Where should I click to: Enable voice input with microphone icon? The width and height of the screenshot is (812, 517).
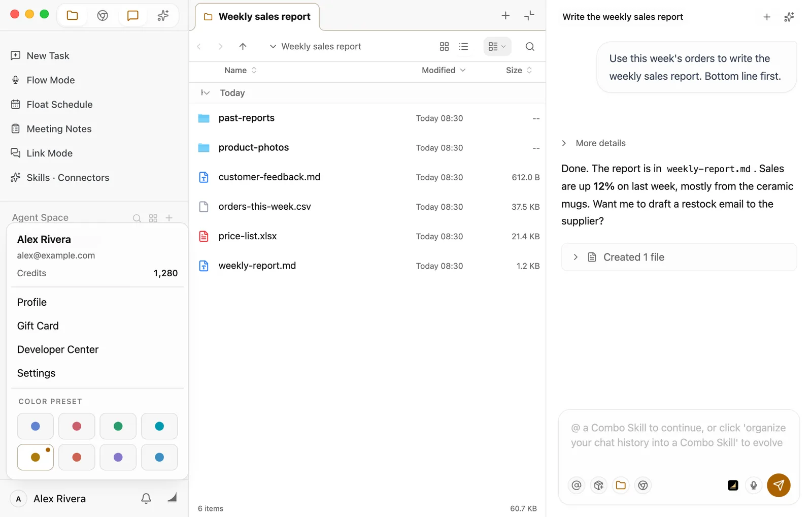(x=754, y=486)
